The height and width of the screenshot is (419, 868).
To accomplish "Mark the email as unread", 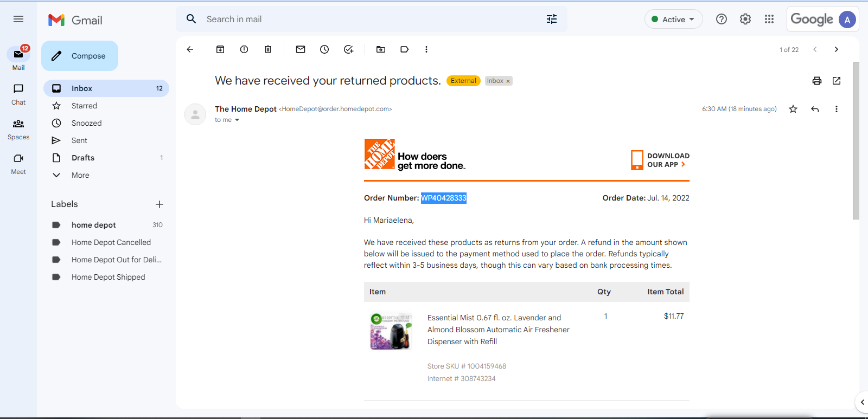I will [301, 49].
